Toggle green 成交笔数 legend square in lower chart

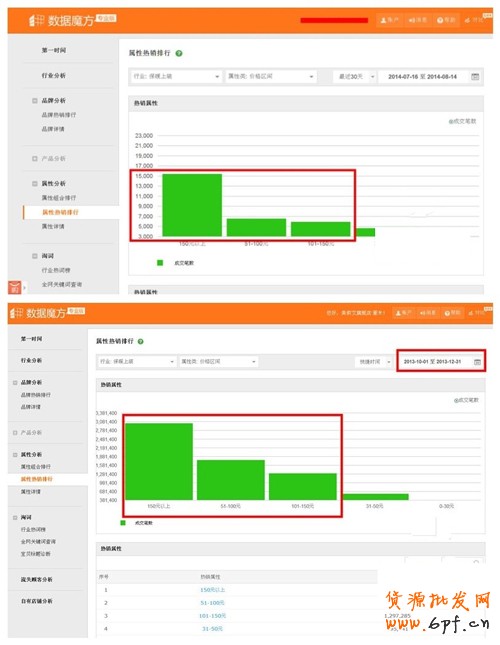click(123, 522)
